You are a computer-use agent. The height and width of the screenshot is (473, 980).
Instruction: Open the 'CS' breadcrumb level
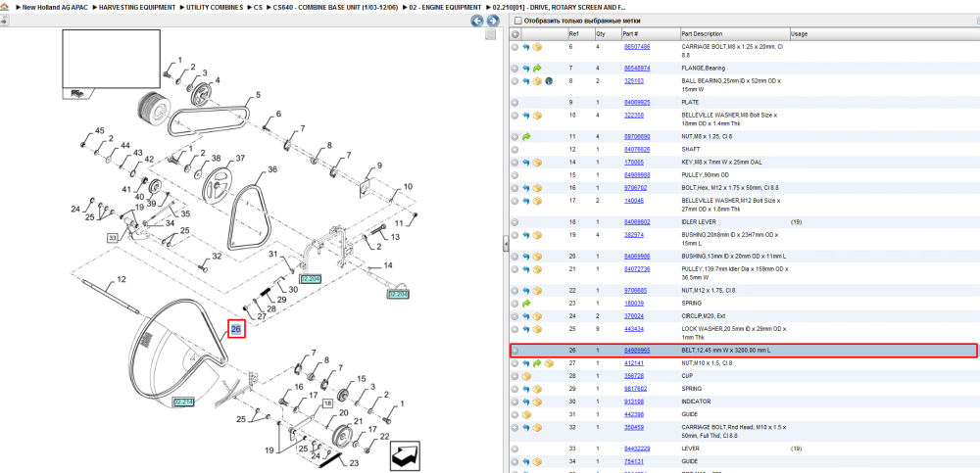pyautogui.click(x=258, y=7)
